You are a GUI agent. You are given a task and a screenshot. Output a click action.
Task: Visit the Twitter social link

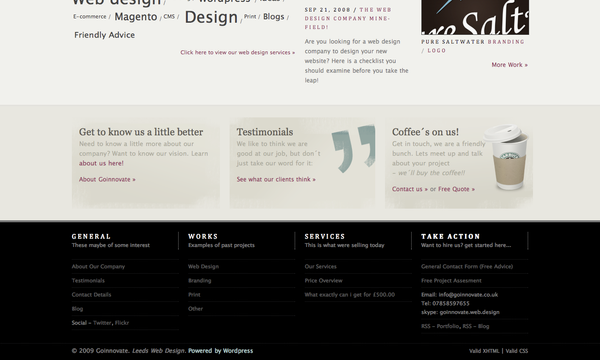pos(102,323)
